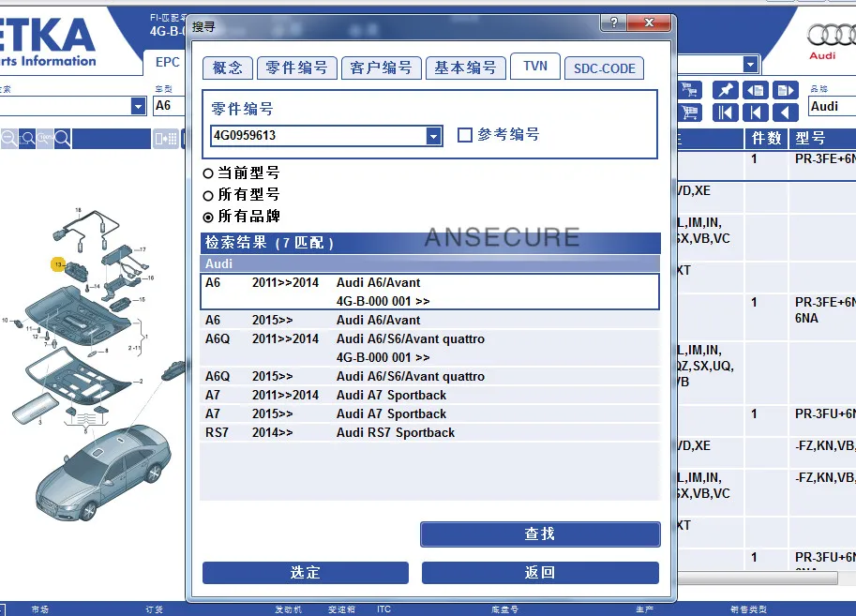856x616 pixels.
Task: Select result A7 2011>>2014 Sportback
Action: (430, 395)
